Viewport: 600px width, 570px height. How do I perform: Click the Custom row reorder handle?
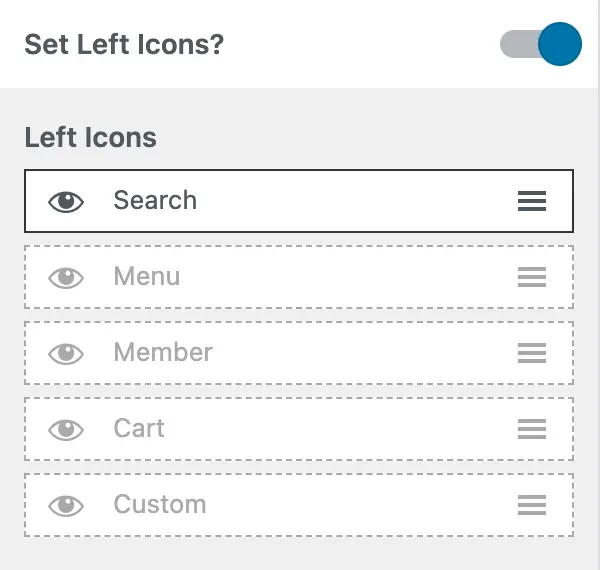coord(532,505)
